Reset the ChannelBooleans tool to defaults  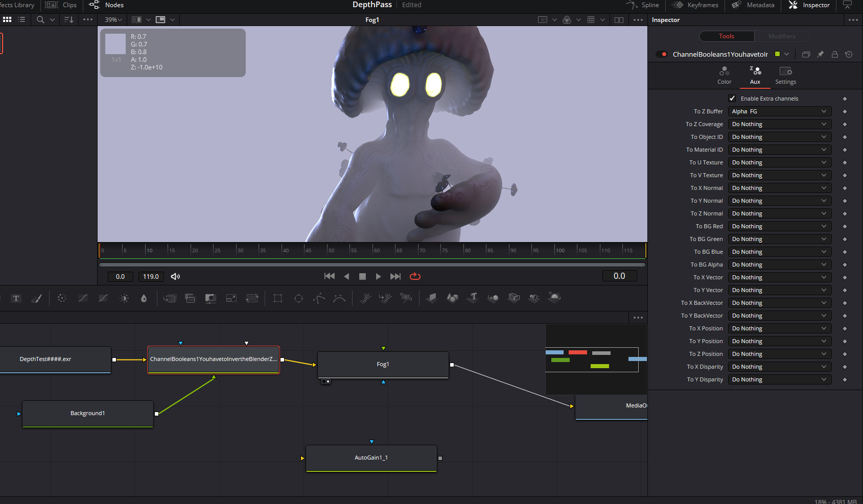point(849,54)
